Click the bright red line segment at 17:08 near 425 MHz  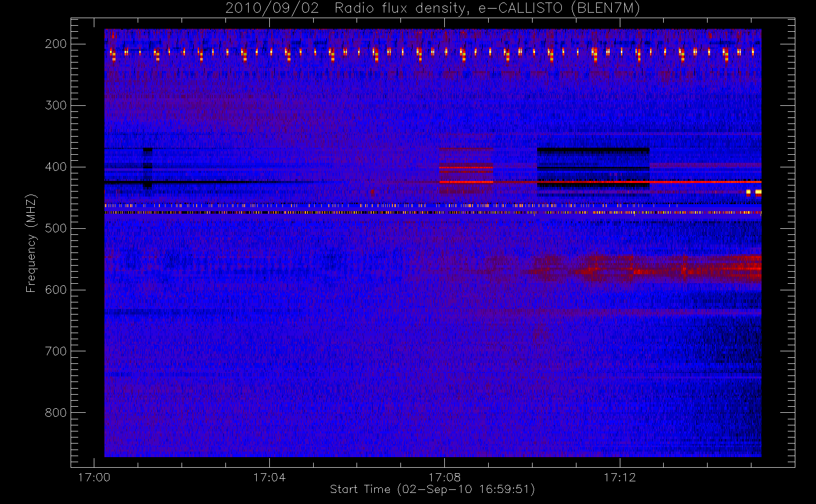[466, 182]
